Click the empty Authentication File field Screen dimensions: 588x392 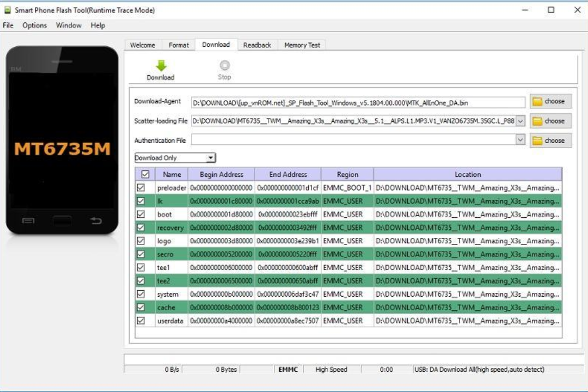click(354, 140)
